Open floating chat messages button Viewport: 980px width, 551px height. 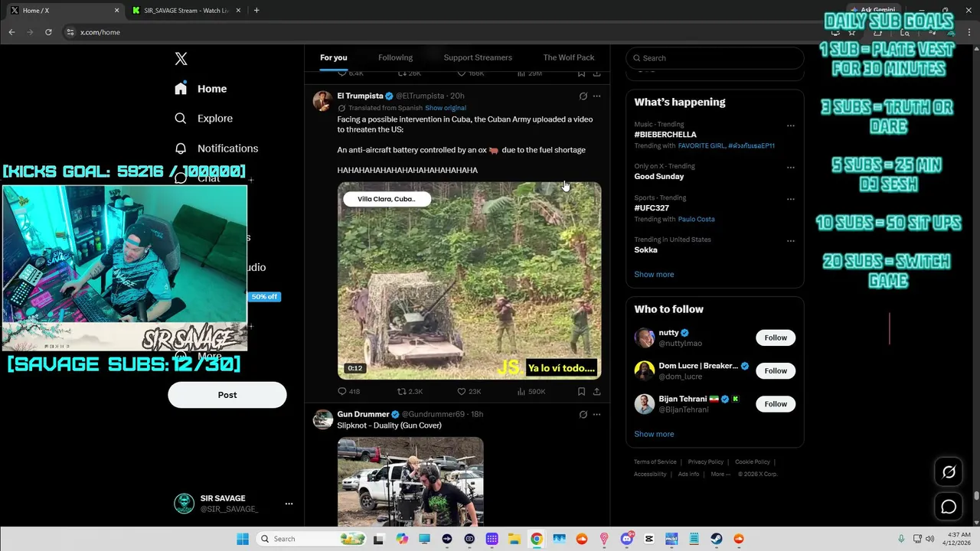pos(949,507)
